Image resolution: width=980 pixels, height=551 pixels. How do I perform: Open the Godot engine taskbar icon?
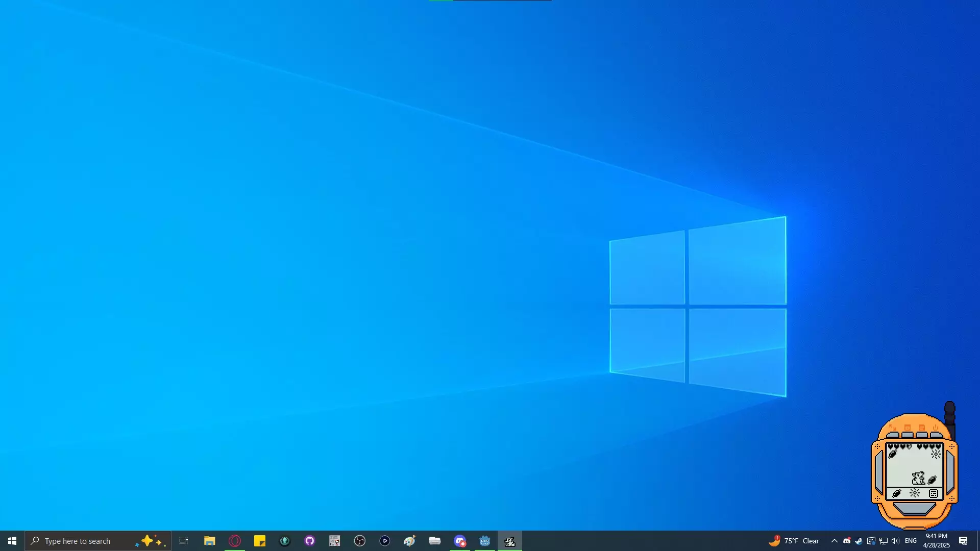[485, 541]
